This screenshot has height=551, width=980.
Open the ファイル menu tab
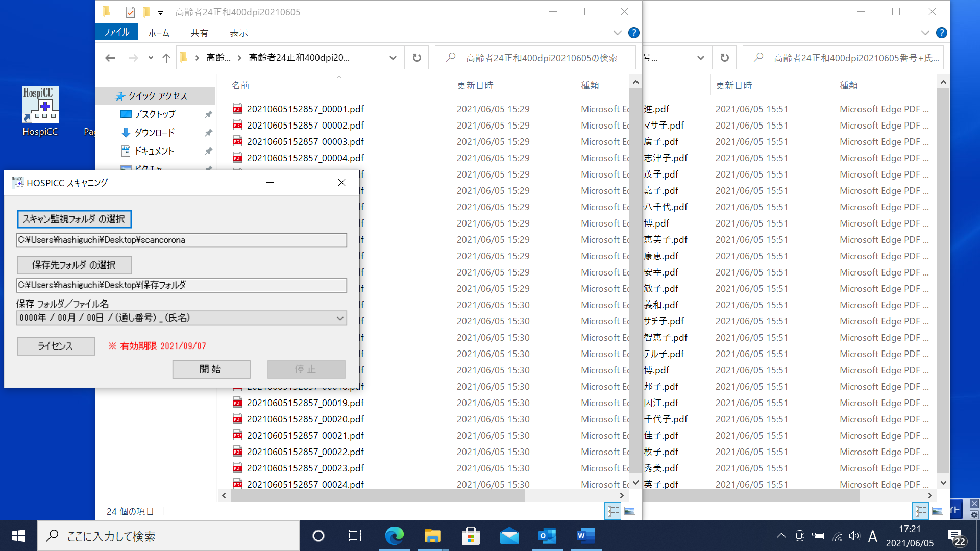click(x=116, y=32)
